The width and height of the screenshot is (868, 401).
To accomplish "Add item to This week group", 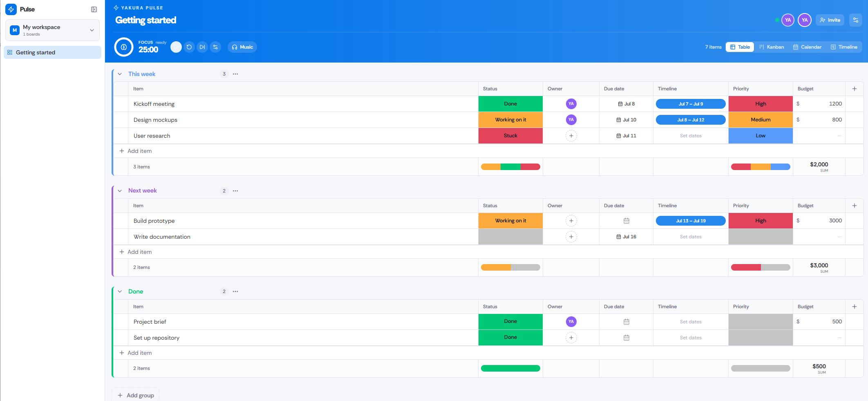I will (x=136, y=151).
